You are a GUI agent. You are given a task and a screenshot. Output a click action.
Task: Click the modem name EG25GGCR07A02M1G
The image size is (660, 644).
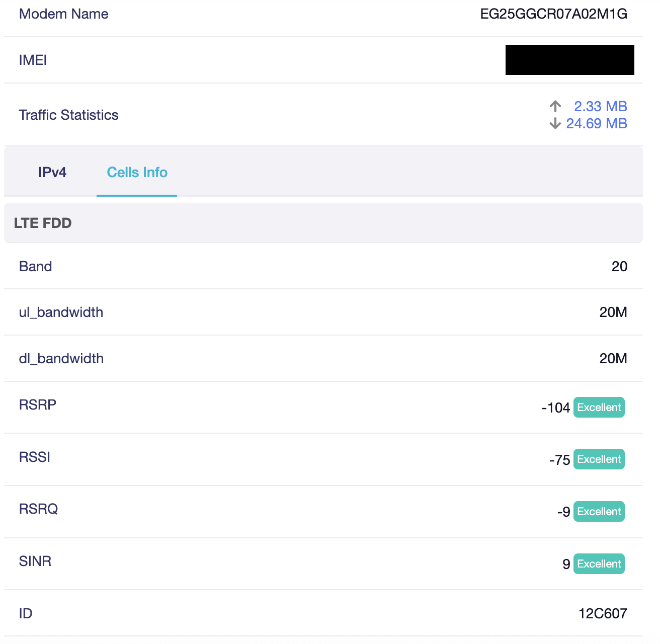coord(553,14)
